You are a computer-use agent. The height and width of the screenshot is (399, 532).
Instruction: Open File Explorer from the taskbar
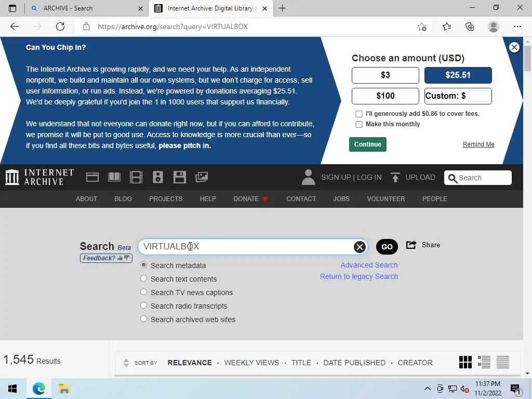(64, 389)
